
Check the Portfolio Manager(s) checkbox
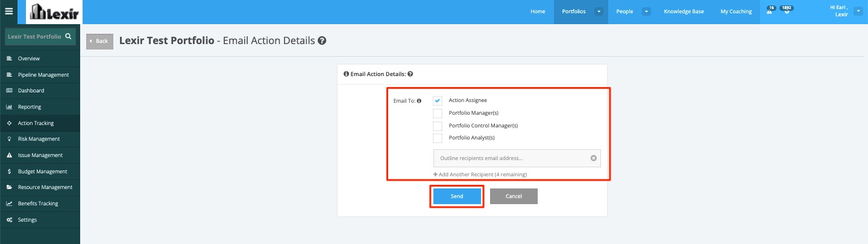[x=438, y=113]
